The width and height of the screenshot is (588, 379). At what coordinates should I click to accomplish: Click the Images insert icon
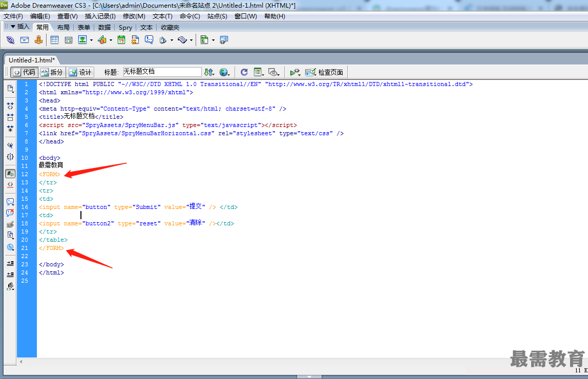[x=82, y=40]
